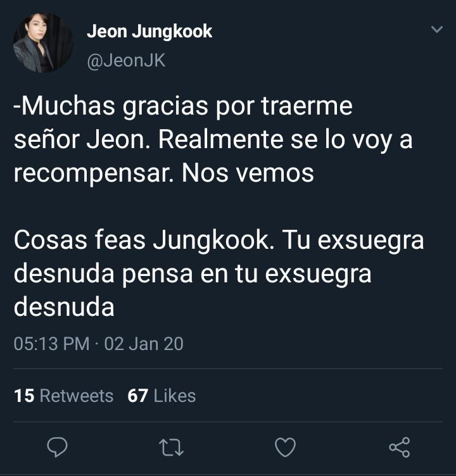Reply to the tweet with speech bubble icon

pyautogui.click(x=57, y=447)
